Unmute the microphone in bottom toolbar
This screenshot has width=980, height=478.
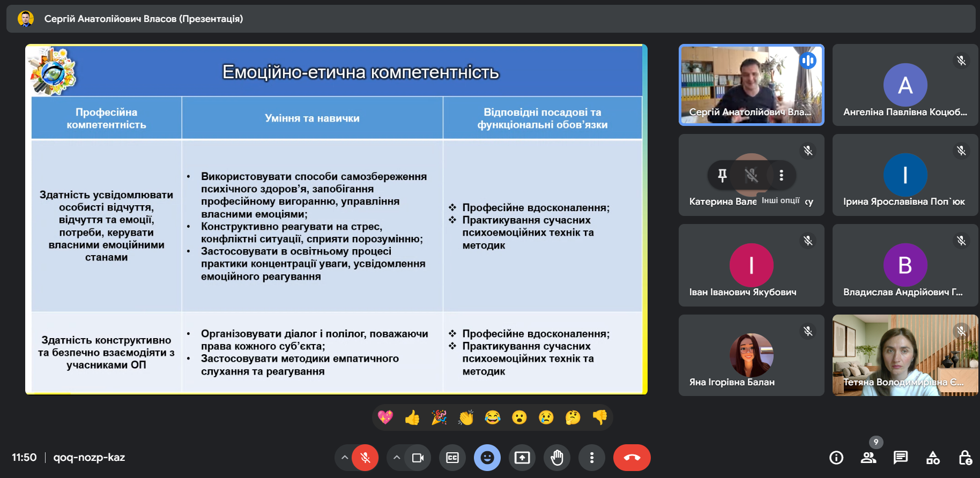click(x=365, y=458)
